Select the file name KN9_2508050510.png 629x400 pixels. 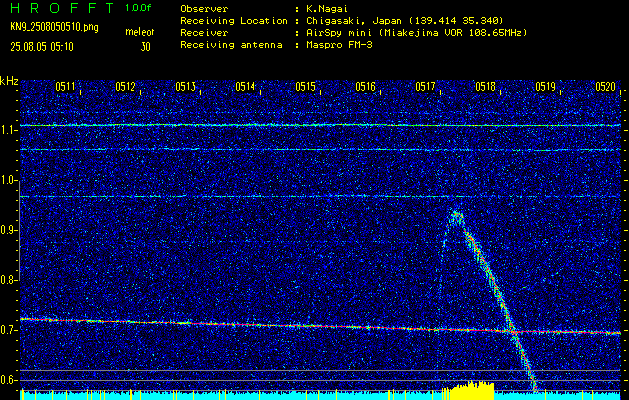(54, 28)
